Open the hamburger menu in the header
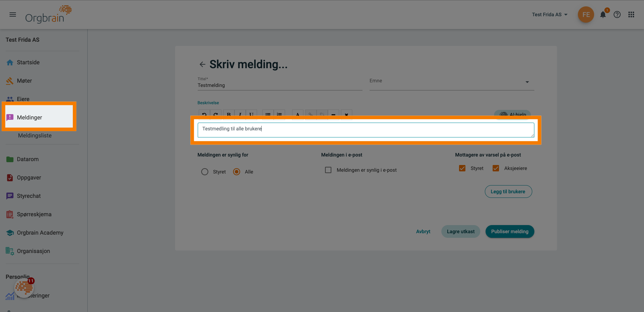The width and height of the screenshot is (644, 312). (x=13, y=14)
